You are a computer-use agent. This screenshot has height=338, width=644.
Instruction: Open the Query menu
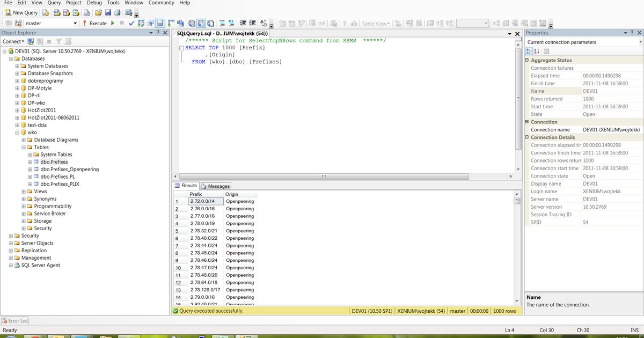(x=53, y=3)
